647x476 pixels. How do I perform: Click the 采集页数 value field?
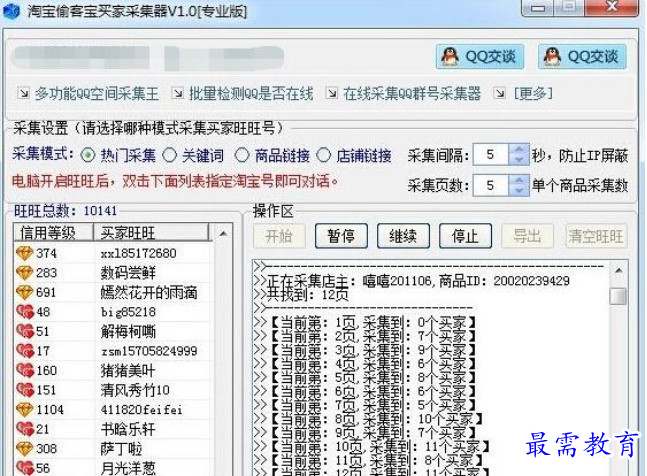pos(491,185)
